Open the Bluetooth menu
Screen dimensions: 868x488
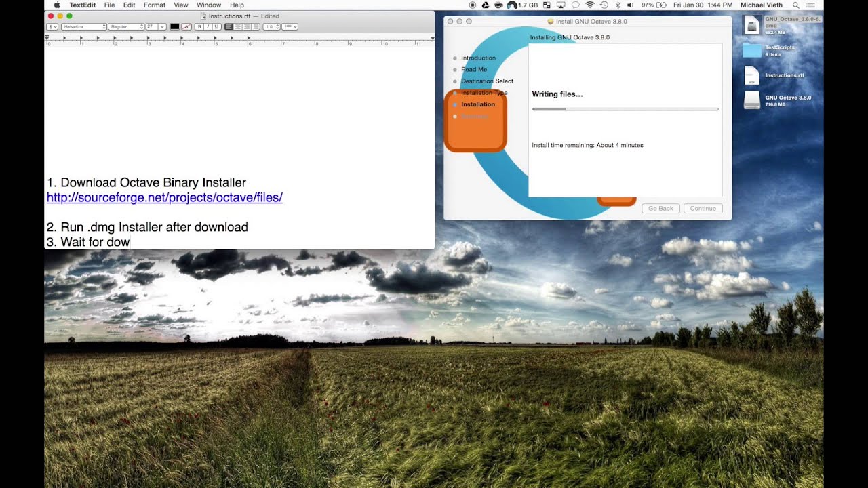[618, 5]
